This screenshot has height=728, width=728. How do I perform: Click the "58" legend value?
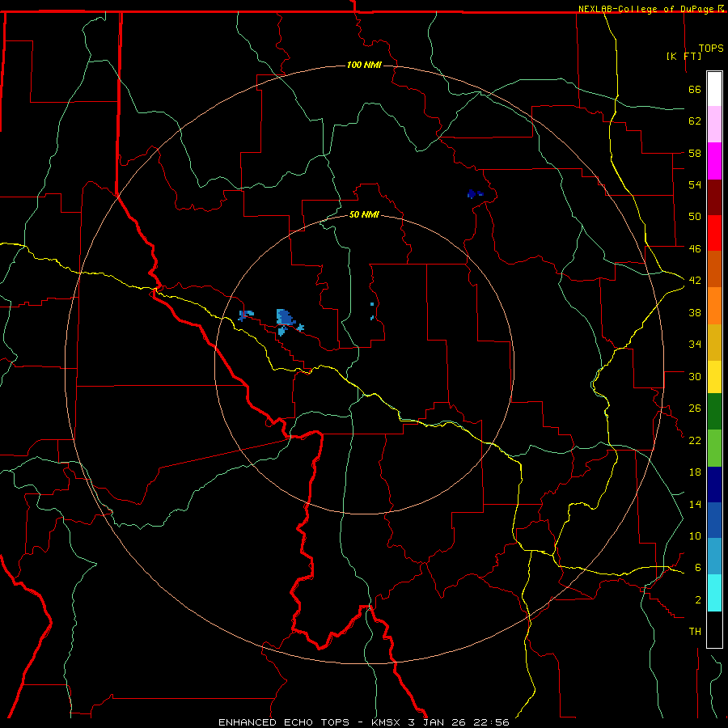(x=695, y=153)
